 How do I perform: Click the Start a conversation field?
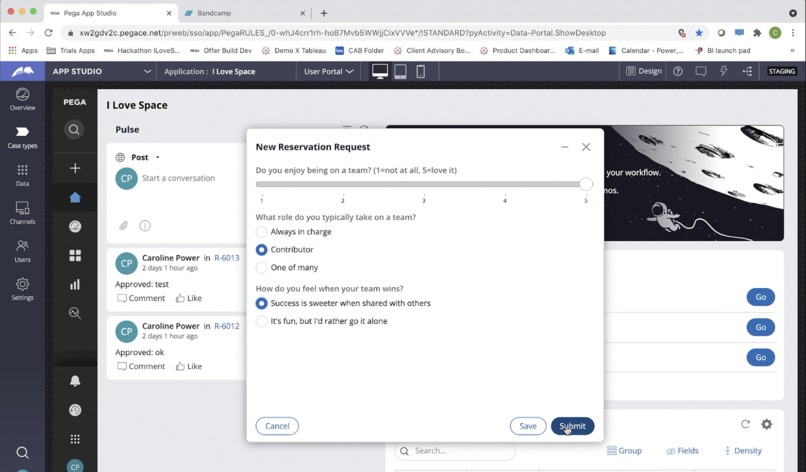point(178,178)
